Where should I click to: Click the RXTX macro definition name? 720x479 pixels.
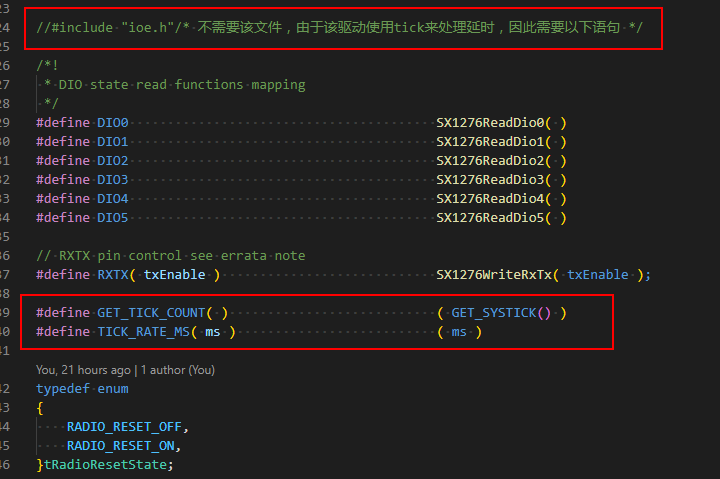coord(112,274)
